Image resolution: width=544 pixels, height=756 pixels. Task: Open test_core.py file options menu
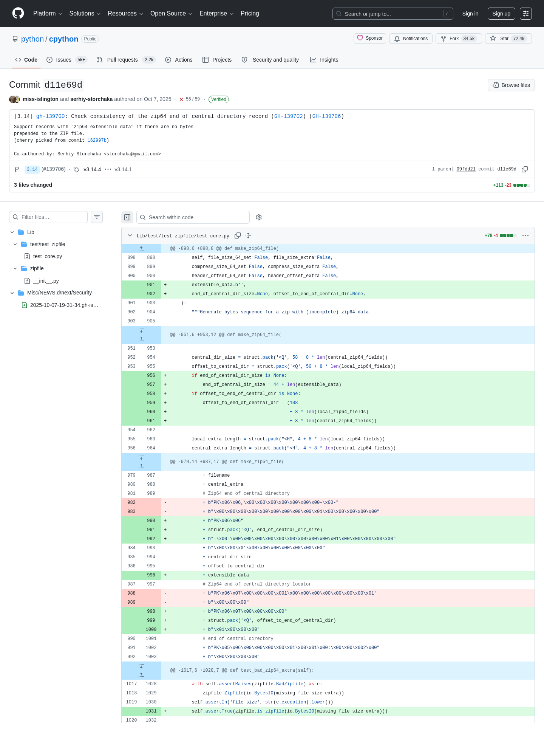(x=525, y=235)
